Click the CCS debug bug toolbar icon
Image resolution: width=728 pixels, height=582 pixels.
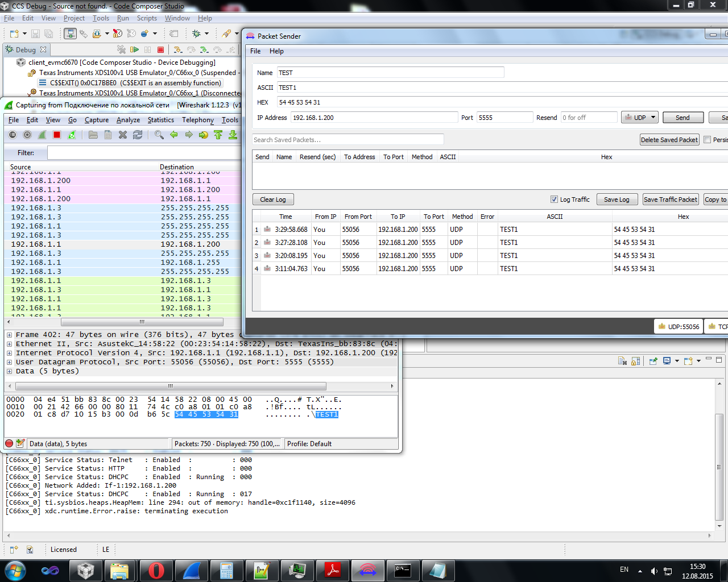click(197, 34)
